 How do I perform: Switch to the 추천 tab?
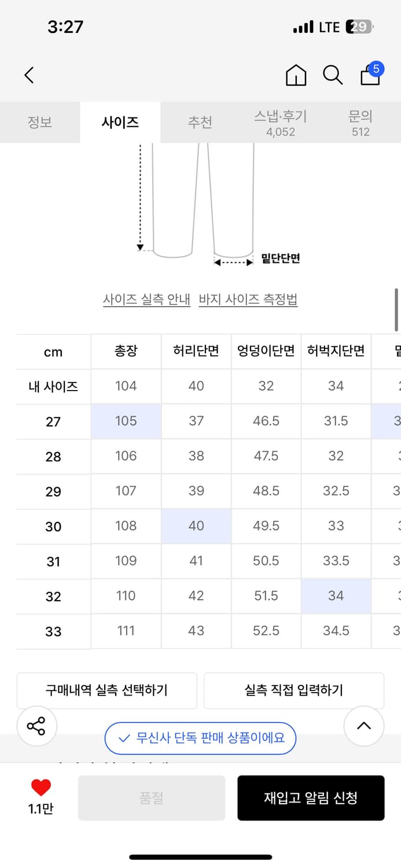tap(200, 123)
